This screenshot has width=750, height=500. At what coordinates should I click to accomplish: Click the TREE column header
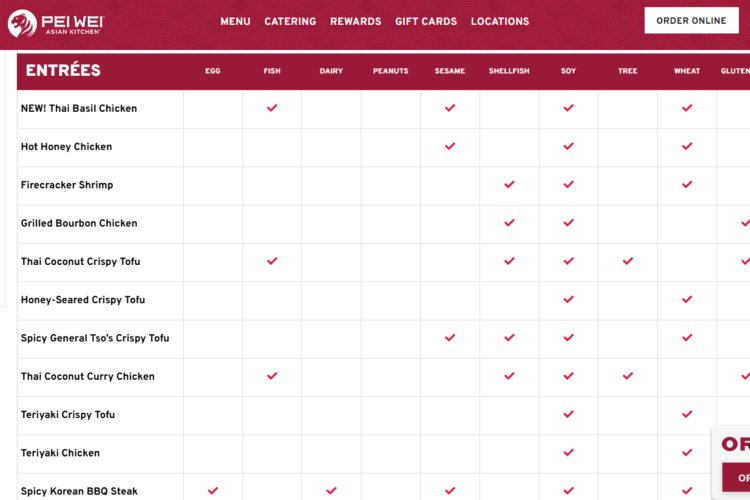point(628,71)
